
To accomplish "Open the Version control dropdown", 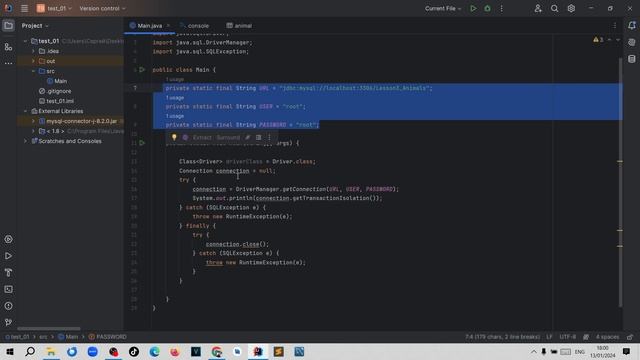I will (102, 8).
